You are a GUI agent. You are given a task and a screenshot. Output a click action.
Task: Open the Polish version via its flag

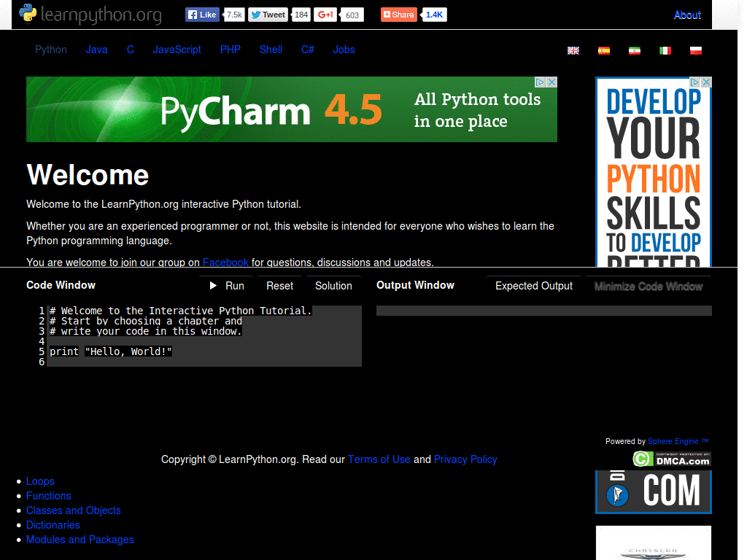pyautogui.click(x=695, y=50)
